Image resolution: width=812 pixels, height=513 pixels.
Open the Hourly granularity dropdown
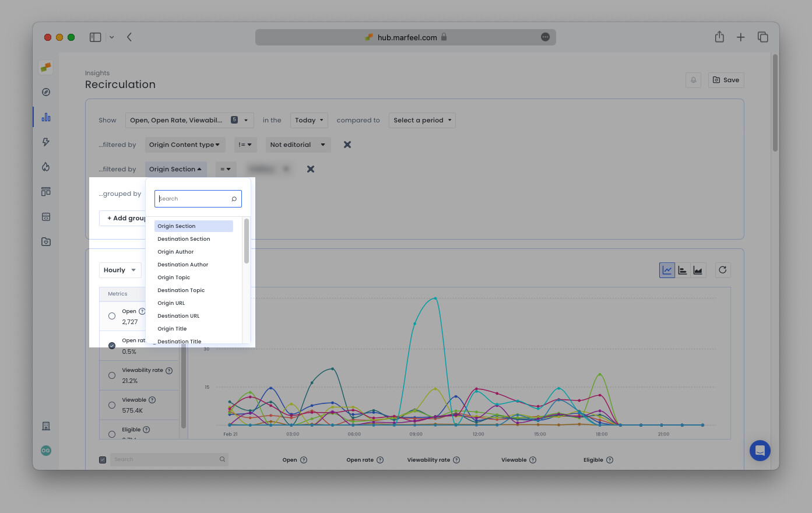(120, 270)
